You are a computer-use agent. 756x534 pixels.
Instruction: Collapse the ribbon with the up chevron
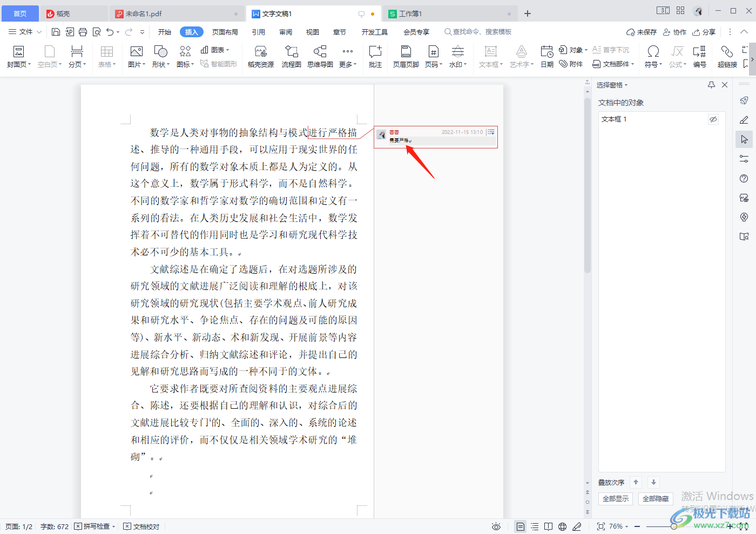click(744, 32)
